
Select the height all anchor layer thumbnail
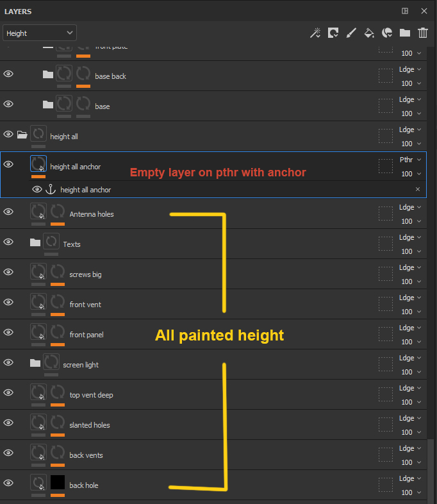[x=38, y=164]
